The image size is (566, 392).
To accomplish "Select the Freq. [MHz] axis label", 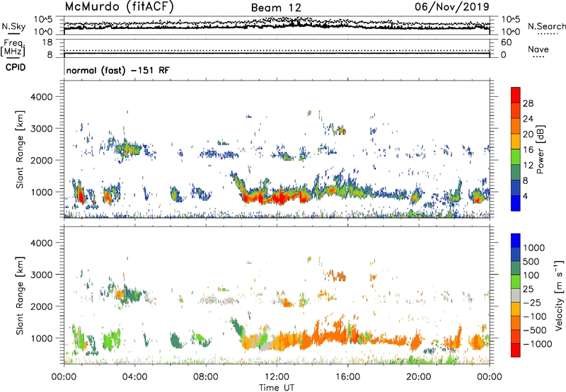I will tap(13, 47).
